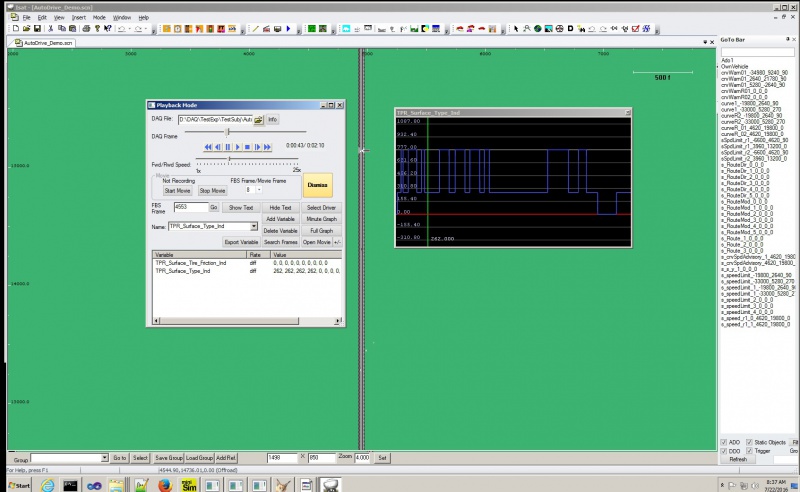Click the GoTo Bar search input field

click(758, 52)
